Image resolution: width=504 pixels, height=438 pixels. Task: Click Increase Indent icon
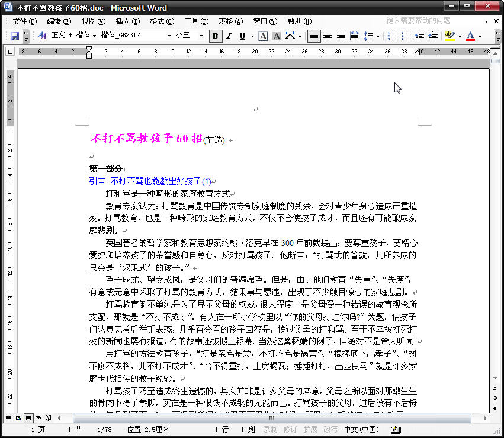tap(433, 36)
